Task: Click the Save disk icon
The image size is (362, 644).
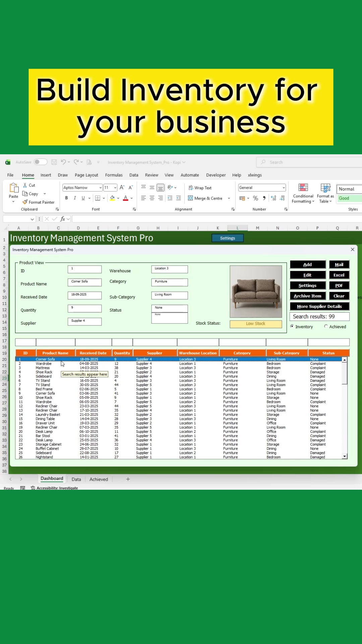Action: pyautogui.click(x=54, y=162)
